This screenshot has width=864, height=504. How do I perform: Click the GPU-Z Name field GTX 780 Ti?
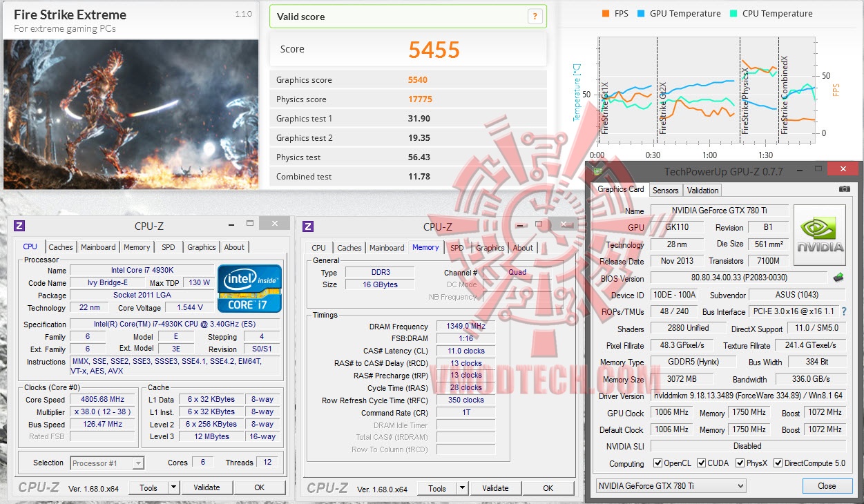tap(719, 211)
